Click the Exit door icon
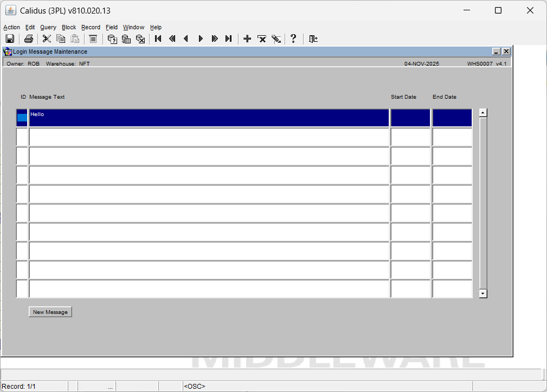 pyautogui.click(x=313, y=38)
